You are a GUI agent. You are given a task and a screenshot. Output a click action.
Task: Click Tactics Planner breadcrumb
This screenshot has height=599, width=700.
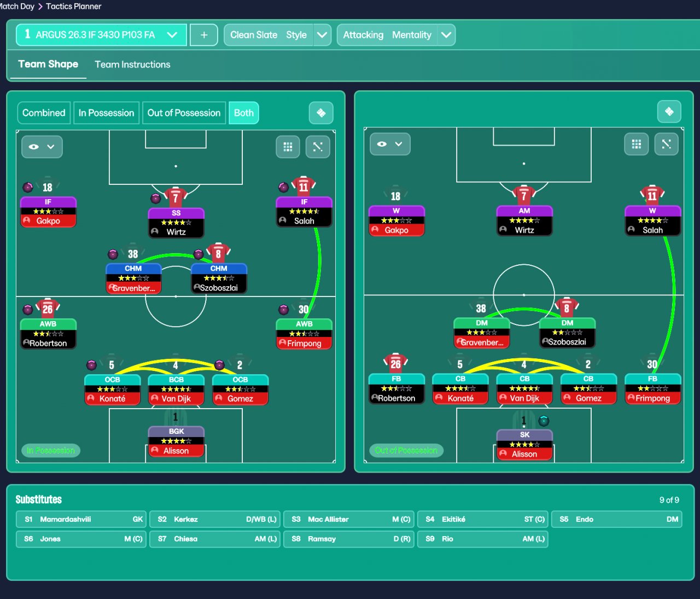[x=74, y=6]
